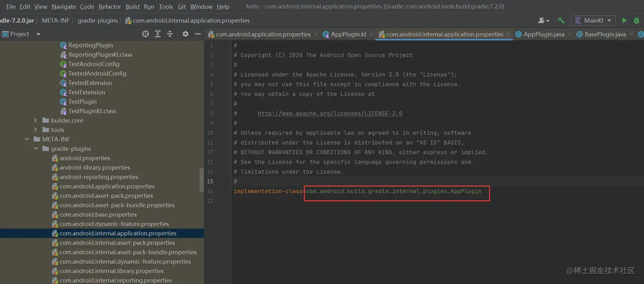644x284 pixels.
Task: Click the locate/select opened file target icon
Action: [145, 34]
